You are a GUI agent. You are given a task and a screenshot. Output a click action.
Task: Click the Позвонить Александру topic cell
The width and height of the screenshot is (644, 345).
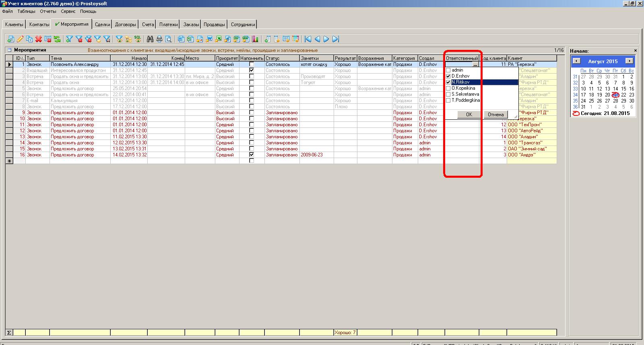80,64
